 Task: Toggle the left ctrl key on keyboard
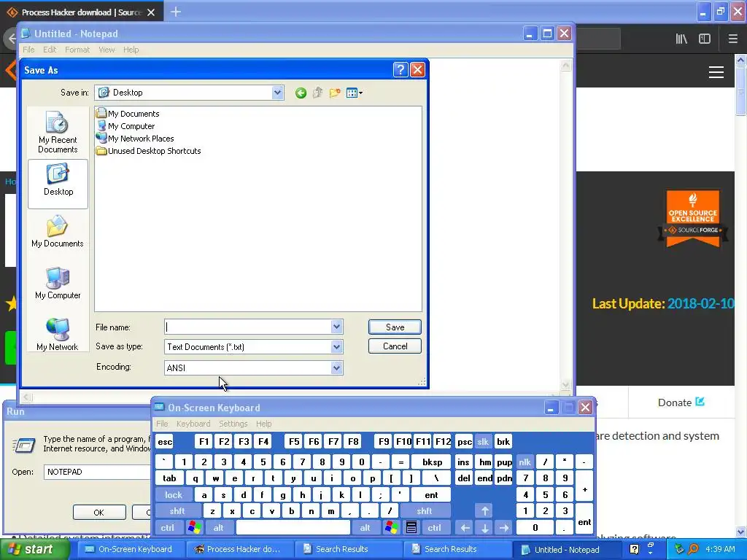point(167,528)
